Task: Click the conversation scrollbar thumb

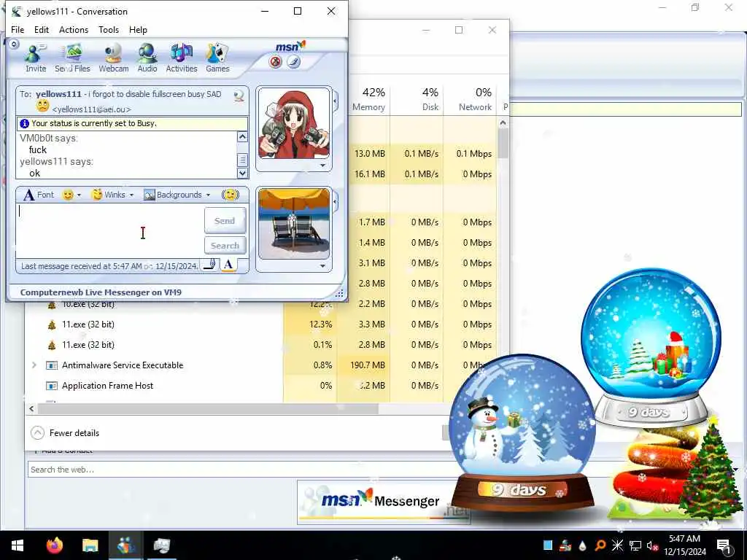Action: pyautogui.click(x=242, y=160)
